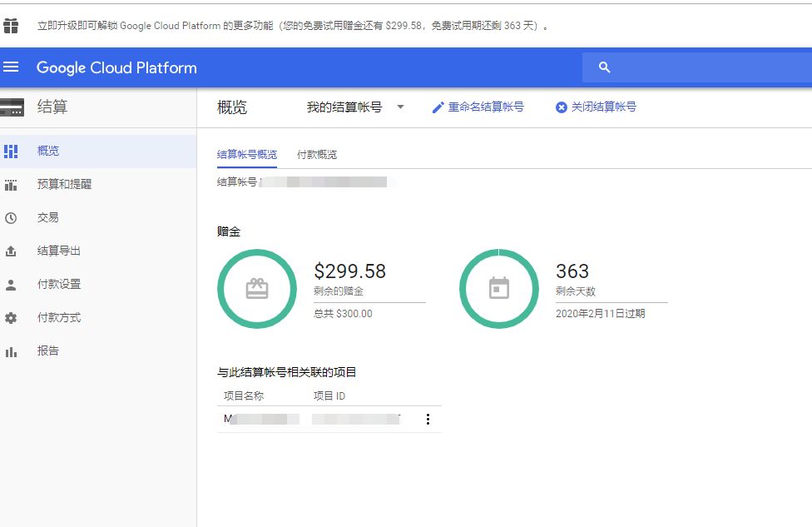Screen dimensions: 812x527
Task: Click the upgrade banner message text
Action: [x=293, y=26]
